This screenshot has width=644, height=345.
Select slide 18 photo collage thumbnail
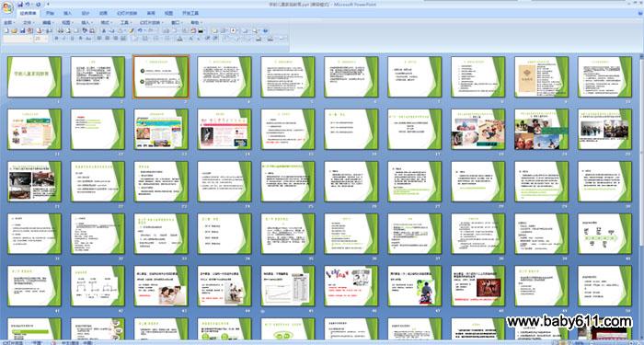(x=478, y=129)
